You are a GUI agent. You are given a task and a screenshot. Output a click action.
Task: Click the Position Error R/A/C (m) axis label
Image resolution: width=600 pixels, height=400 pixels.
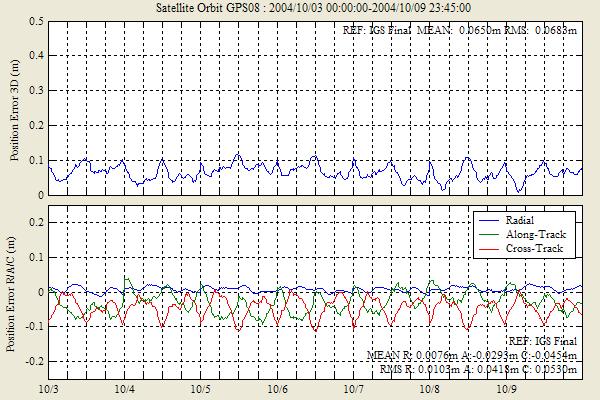(13, 289)
